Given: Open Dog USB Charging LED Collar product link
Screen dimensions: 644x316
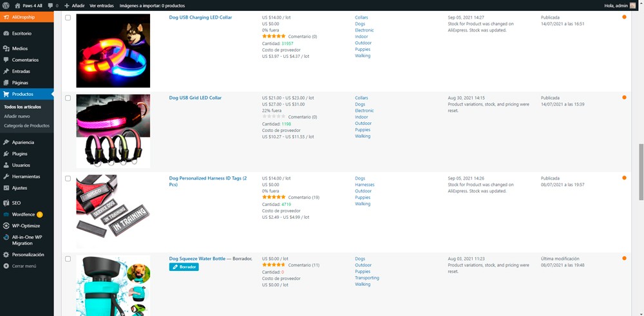Looking at the screenshot, I should coord(200,17).
